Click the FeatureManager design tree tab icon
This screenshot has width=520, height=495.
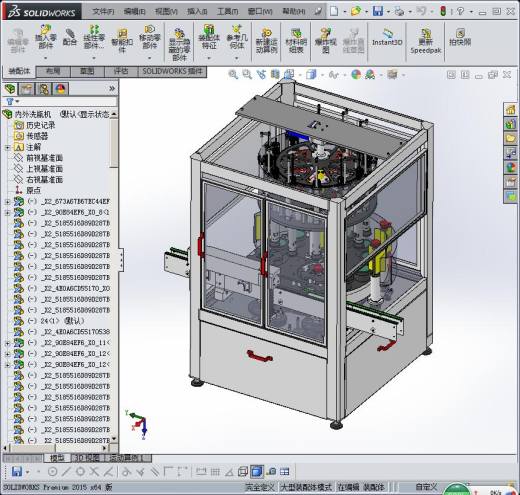tap(11, 89)
